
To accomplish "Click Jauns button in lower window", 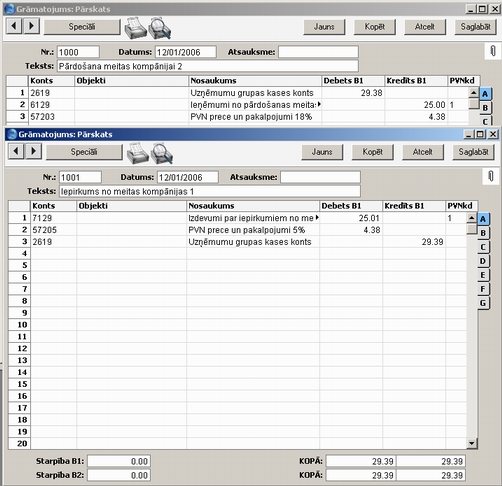I will pyautogui.click(x=322, y=152).
